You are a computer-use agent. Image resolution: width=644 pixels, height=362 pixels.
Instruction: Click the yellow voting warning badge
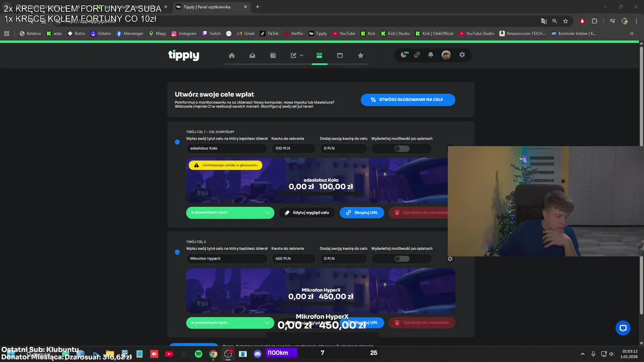pyautogui.click(x=225, y=165)
